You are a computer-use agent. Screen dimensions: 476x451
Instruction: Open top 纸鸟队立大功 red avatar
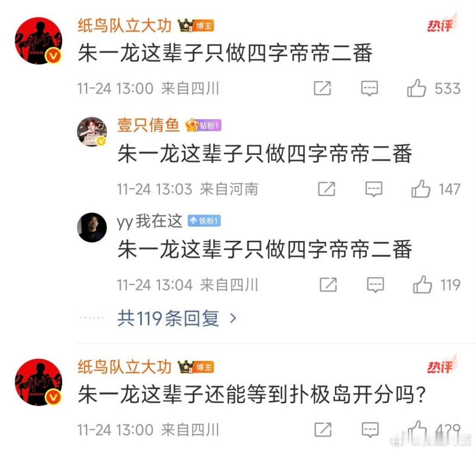(x=38, y=41)
